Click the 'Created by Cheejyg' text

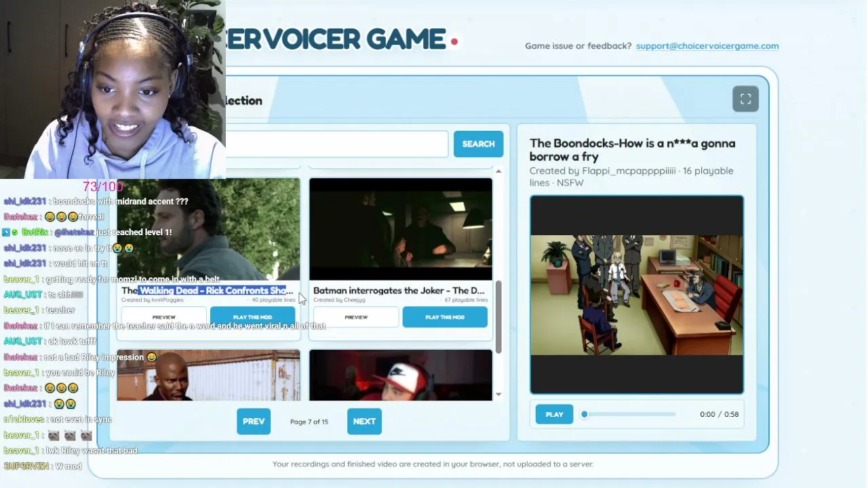(339, 300)
